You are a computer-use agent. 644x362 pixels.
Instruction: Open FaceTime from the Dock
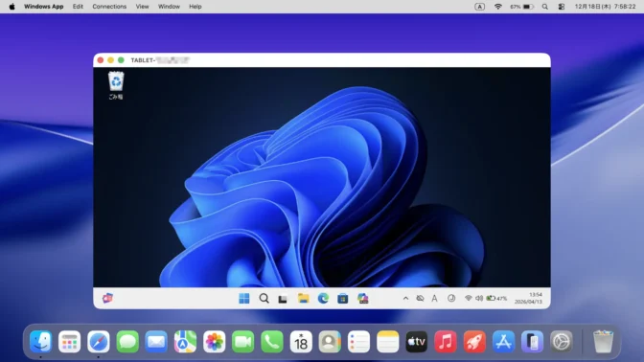[243, 342]
